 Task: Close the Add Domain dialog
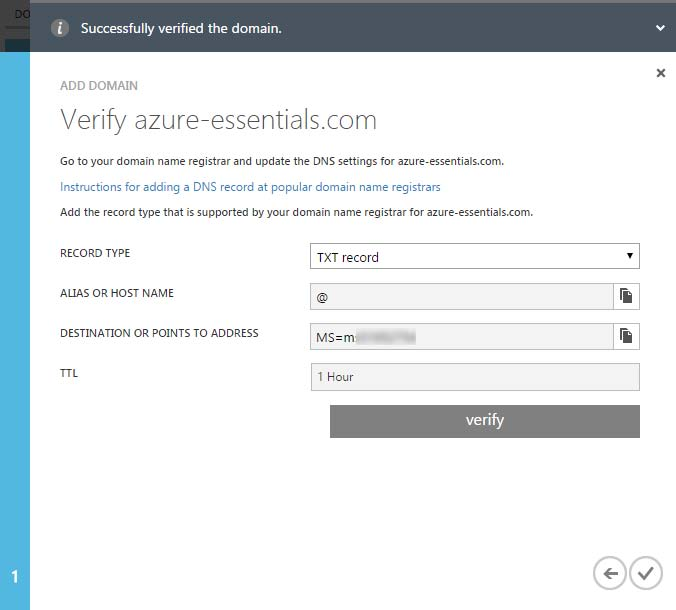(660, 73)
